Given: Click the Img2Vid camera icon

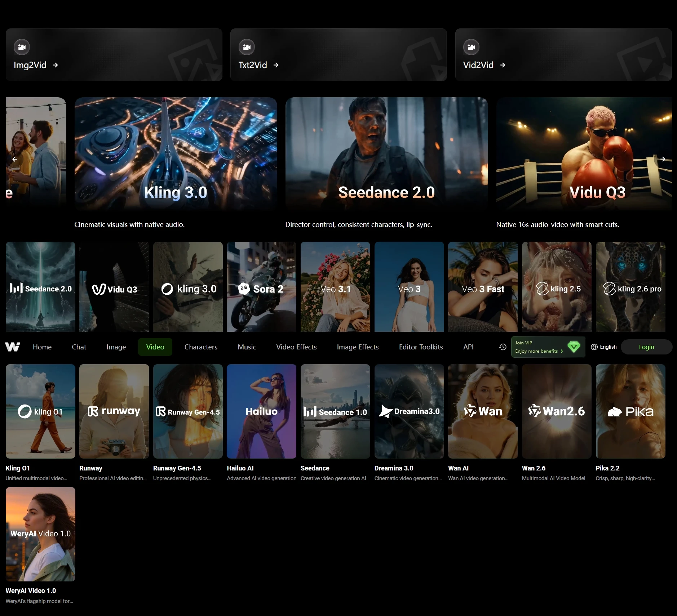Looking at the screenshot, I should click(22, 47).
